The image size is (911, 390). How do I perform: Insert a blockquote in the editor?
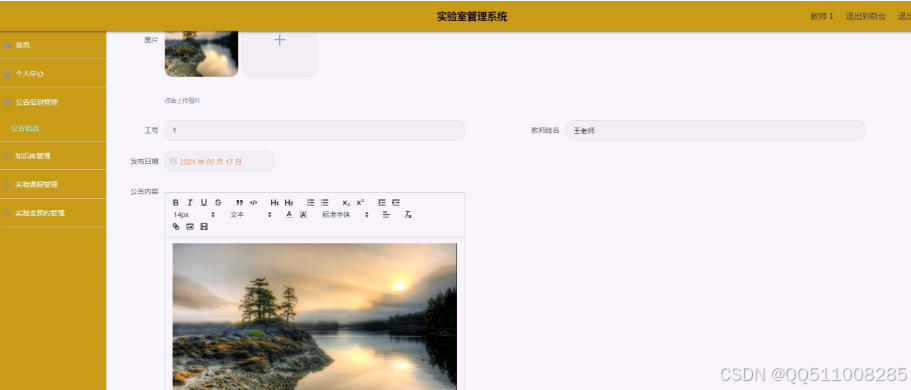[239, 203]
